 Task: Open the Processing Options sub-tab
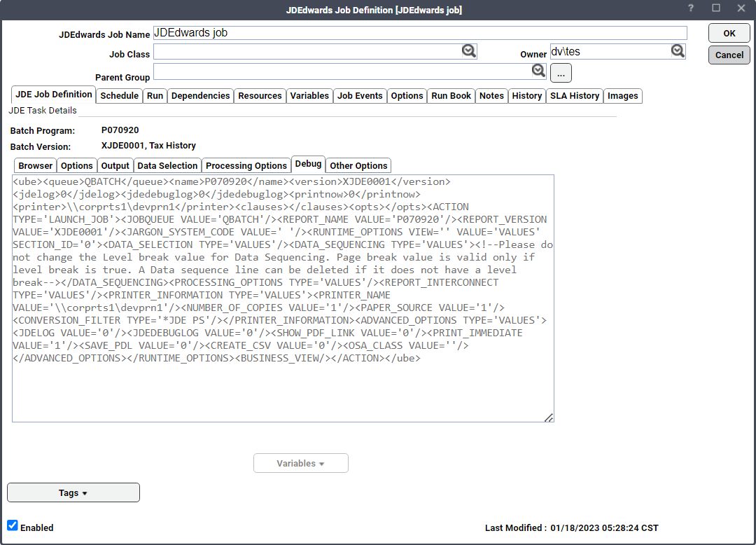click(246, 165)
